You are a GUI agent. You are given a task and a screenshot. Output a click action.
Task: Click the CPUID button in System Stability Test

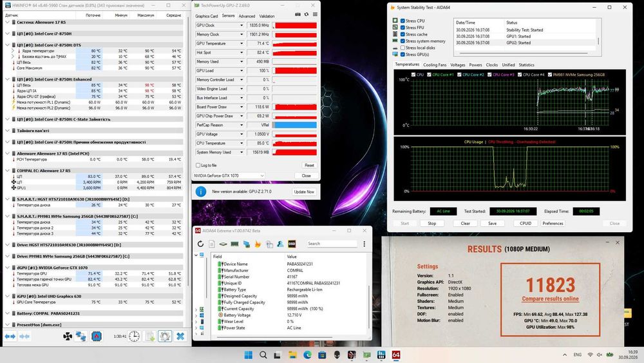coord(526,223)
